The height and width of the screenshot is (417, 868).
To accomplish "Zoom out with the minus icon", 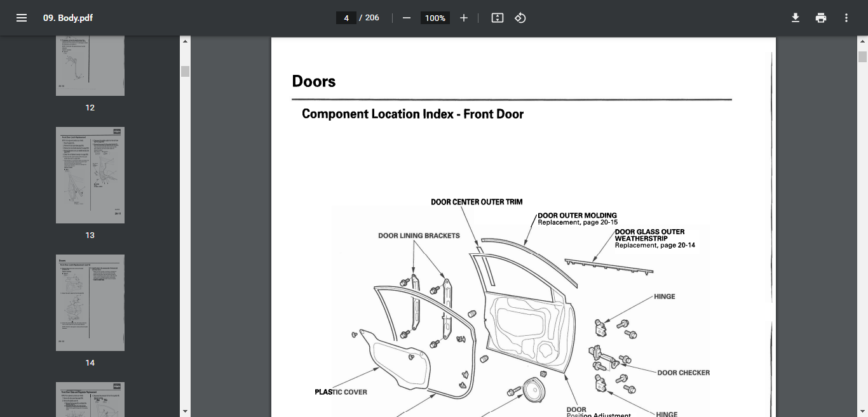I will click(x=407, y=18).
